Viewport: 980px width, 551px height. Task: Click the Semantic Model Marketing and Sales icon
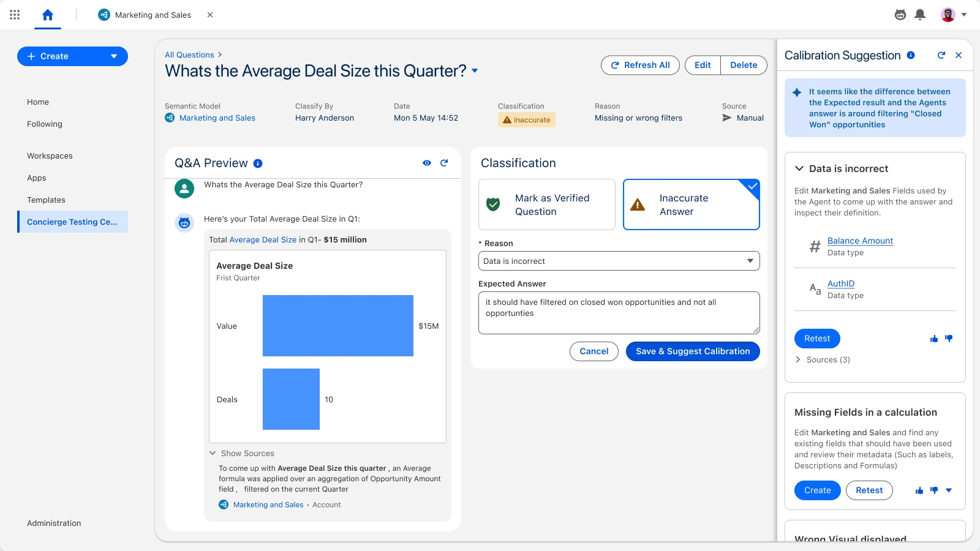click(170, 118)
